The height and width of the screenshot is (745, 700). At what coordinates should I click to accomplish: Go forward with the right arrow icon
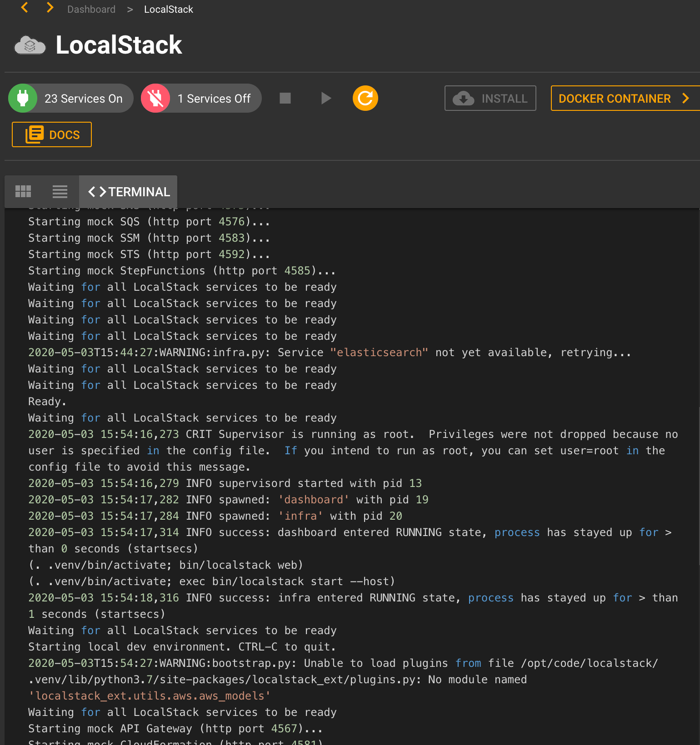50,8
